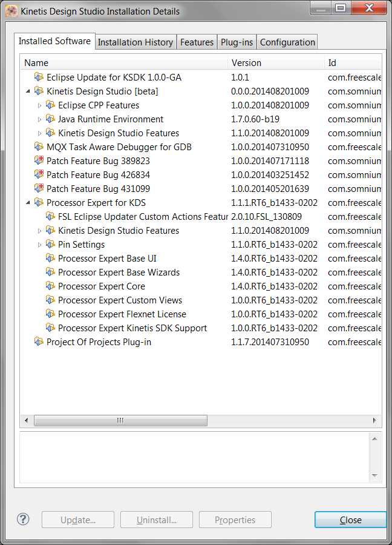392x545 pixels.
Task: Expand the Pin Settings tree node
Action: tap(40, 245)
